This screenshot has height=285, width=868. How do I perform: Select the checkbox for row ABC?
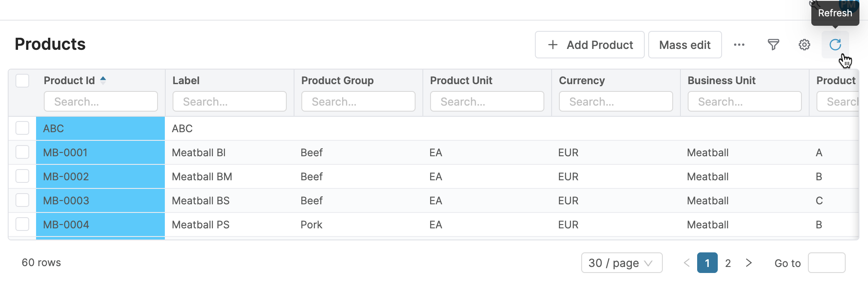click(22, 128)
